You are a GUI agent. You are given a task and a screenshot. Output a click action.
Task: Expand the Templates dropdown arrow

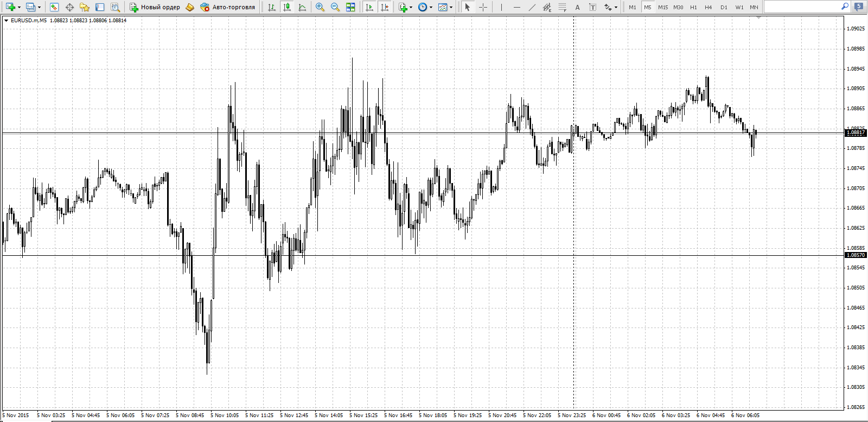coord(451,7)
